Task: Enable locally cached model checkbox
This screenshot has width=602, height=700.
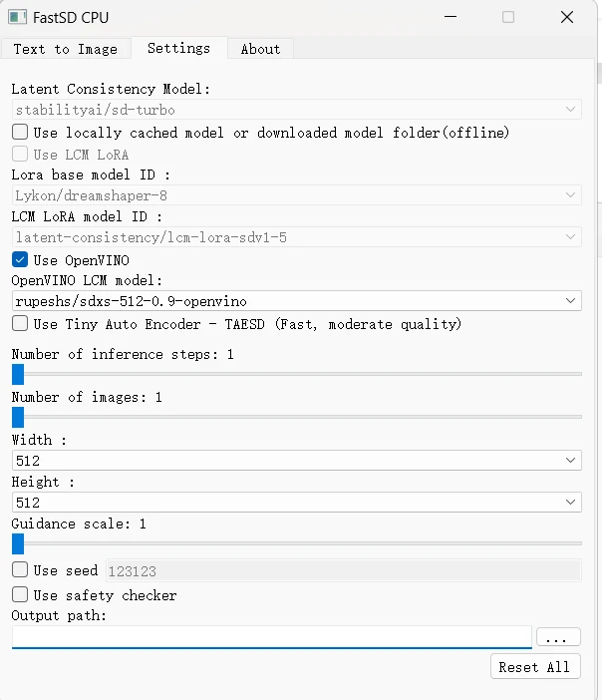Action: (x=20, y=133)
